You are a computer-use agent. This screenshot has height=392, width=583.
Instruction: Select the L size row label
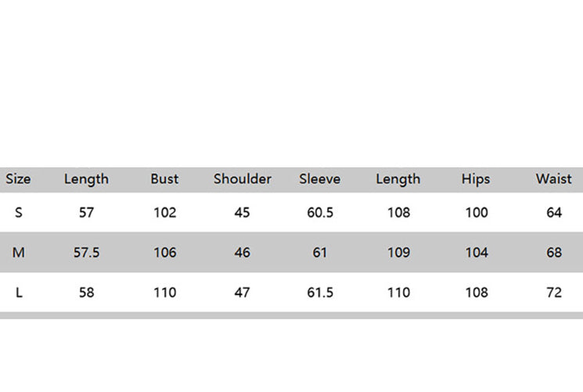(18, 293)
